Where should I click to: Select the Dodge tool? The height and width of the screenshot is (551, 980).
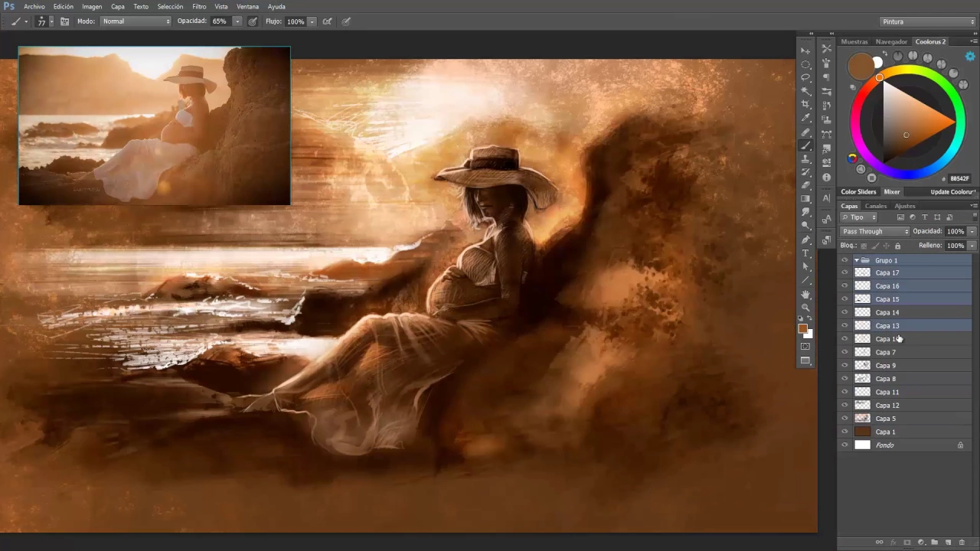pyautogui.click(x=805, y=226)
